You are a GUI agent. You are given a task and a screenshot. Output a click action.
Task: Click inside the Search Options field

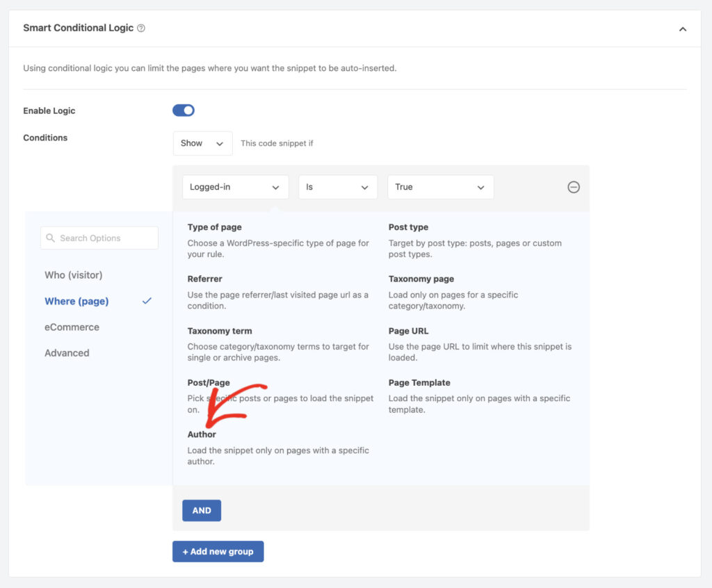click(x=104, y=238)
